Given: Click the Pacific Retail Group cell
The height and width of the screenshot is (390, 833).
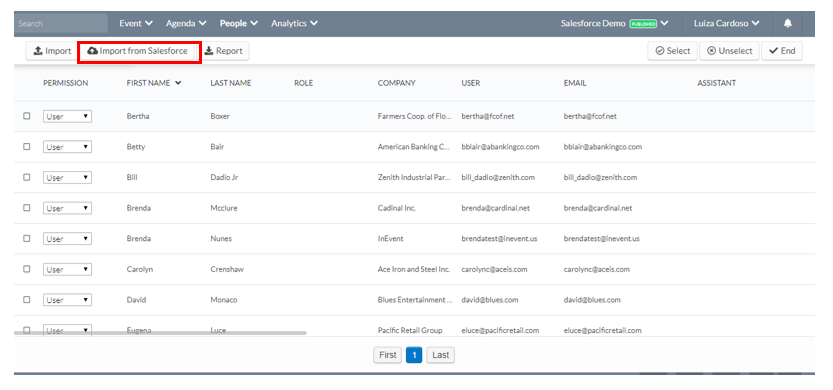Looking at the screenshot, I should click(410, 330).
